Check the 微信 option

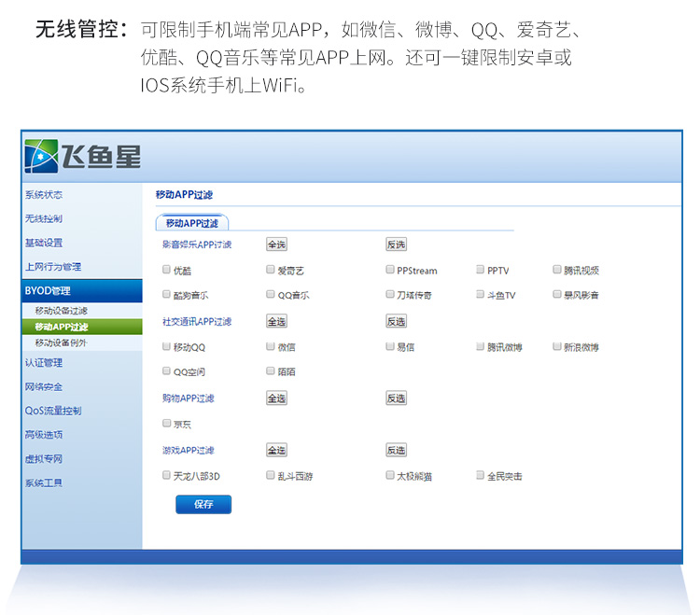point(270,346)
